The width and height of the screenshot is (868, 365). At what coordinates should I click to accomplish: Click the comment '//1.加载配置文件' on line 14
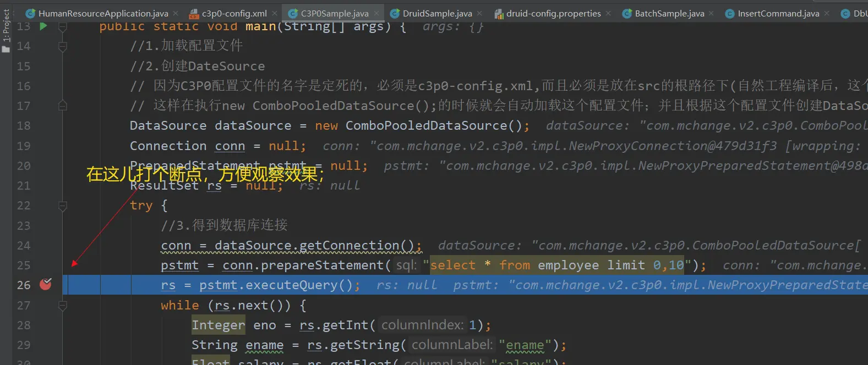click(186, 46)
